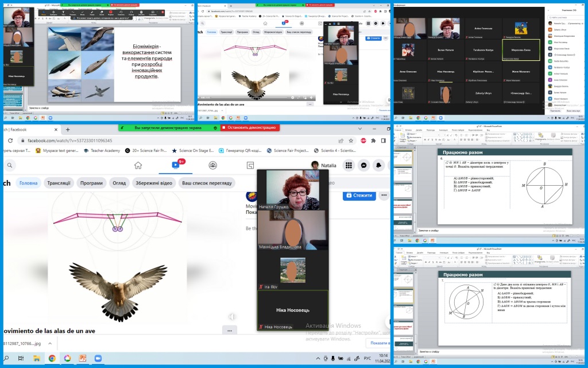Open PowerPoint icon on large window taskbar
The image size is (588, 368).
[83, 358]
